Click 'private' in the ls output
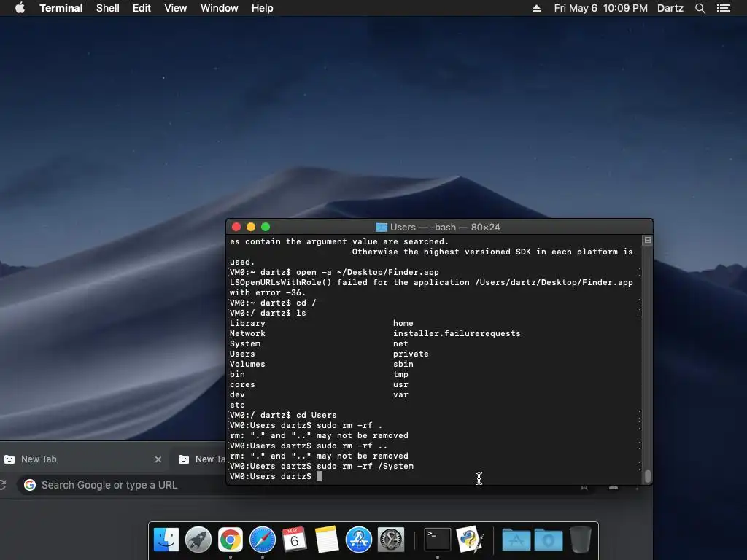The image size is (747, 560). point(411,354)
